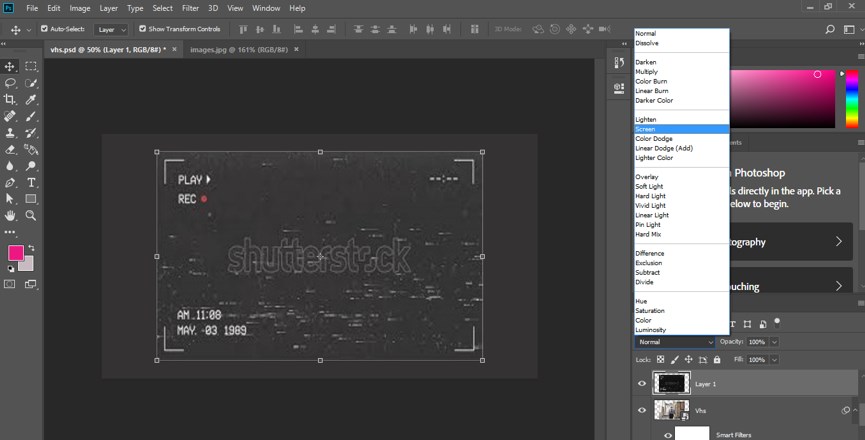Select the Paint Bucket tool
865x440 pixels.
tap(31, 149)
